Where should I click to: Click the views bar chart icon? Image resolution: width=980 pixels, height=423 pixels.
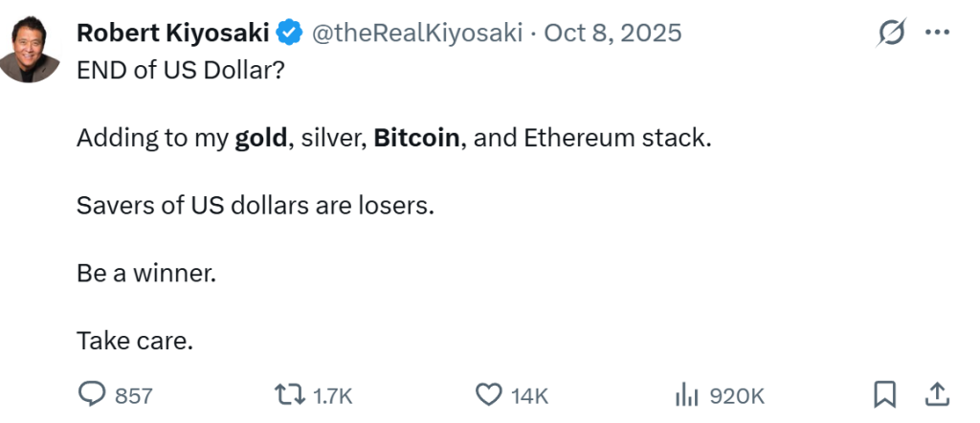point(685,394)
